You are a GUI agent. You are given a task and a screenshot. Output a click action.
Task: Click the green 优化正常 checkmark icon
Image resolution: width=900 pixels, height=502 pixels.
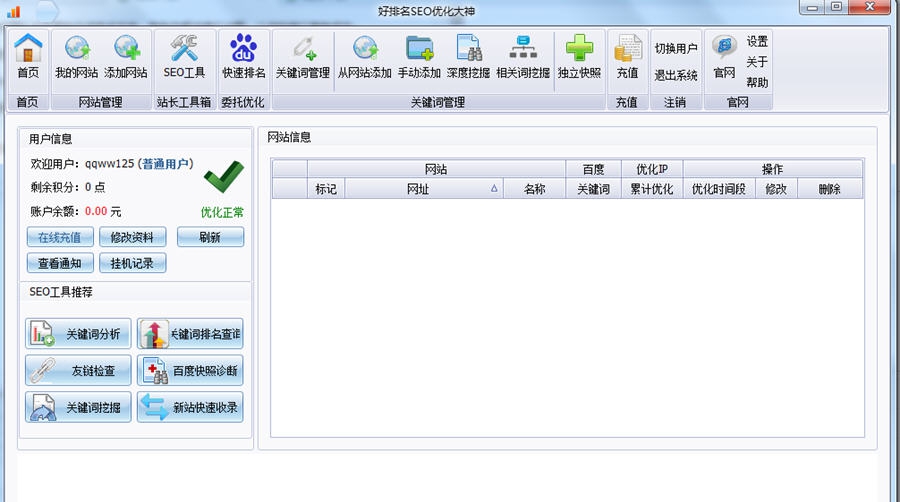click(224, 177)
